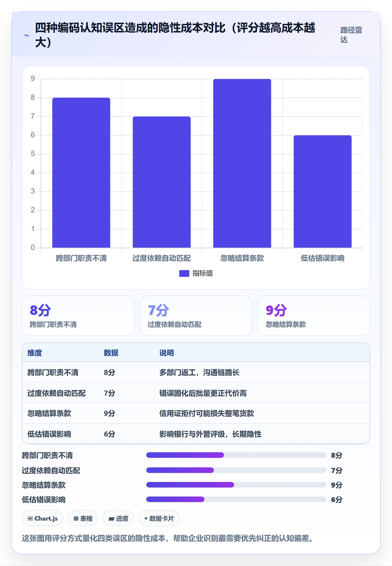
Task: Click the Chart.js chip
Action: coord(43,518)
